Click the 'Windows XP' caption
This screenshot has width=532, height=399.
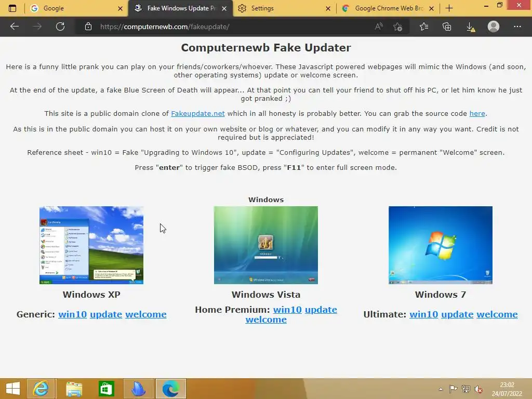(91, 295)
